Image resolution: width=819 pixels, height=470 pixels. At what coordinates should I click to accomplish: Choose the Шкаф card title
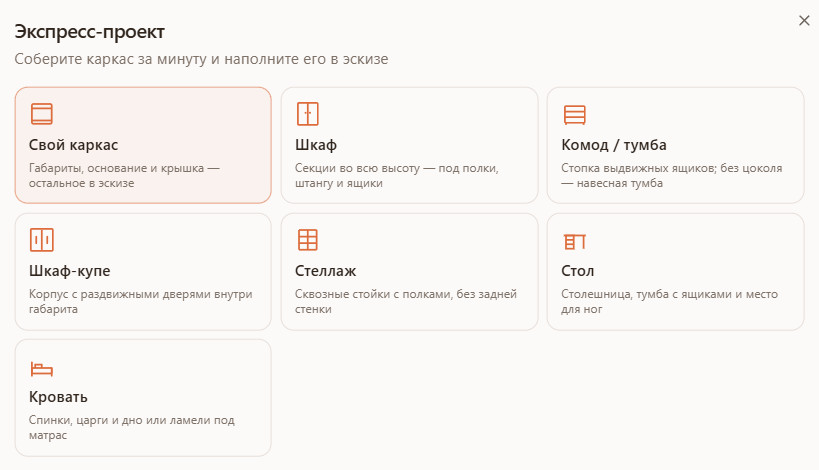315,145
